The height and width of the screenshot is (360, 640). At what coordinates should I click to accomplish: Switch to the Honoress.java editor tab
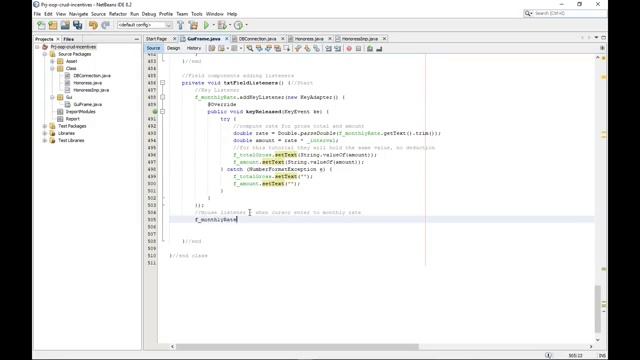point(309,39)
